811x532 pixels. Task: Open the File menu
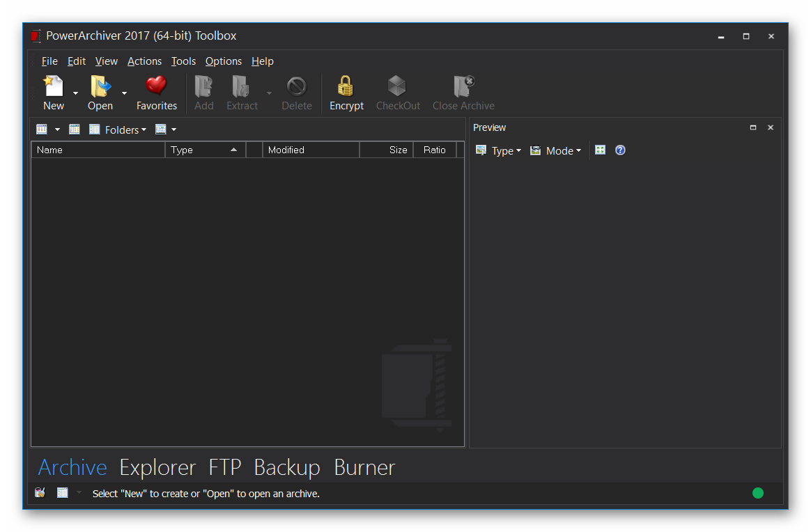(49, 61)
